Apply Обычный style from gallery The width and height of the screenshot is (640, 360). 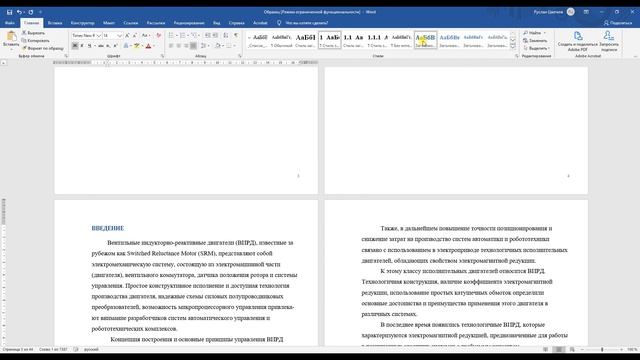point(281,40)
